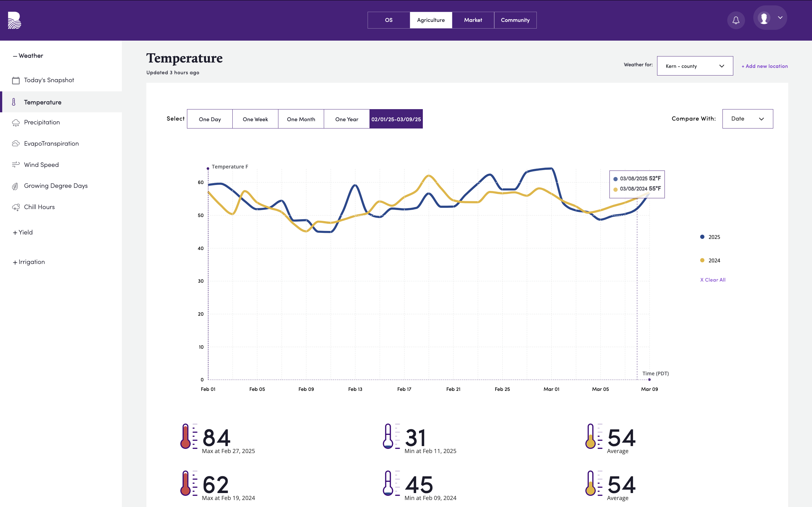
Task: Open the Compare With Date dropdown
Action: [748, 119]
